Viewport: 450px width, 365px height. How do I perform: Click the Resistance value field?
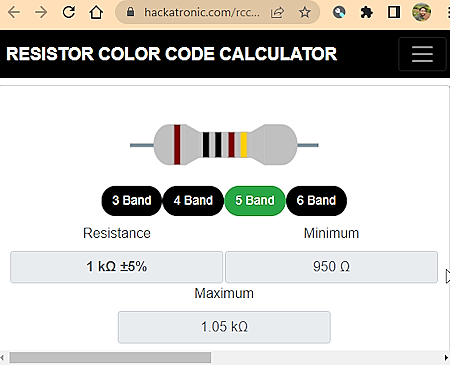(116, 267)
